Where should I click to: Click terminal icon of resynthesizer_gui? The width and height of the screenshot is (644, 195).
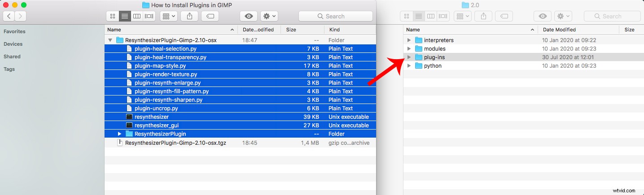(x=129, y=125)
